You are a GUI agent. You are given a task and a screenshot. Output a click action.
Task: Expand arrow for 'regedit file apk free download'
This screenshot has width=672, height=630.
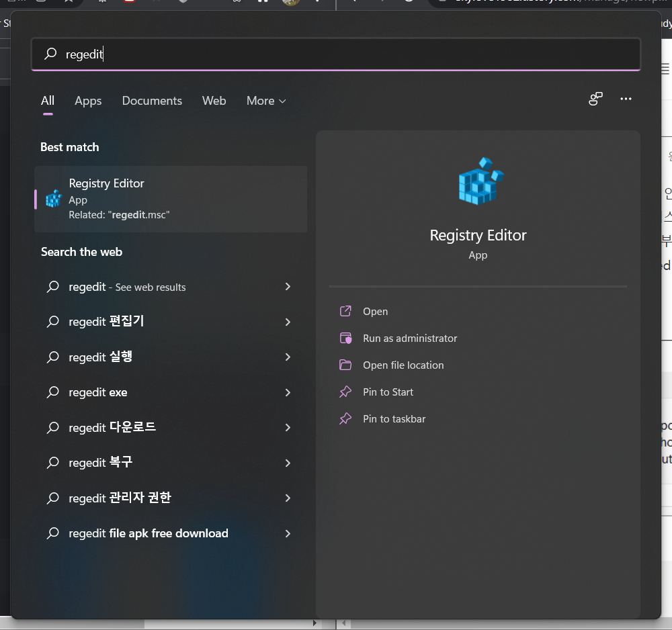click(x=288, y=533)
